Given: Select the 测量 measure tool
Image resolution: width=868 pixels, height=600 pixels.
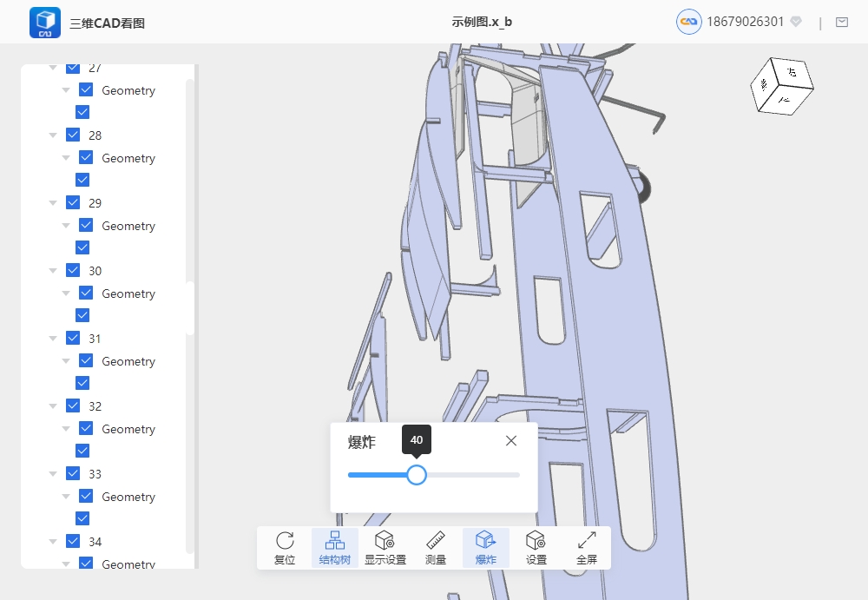Looking at the screenshot, I should coord(436,548).
